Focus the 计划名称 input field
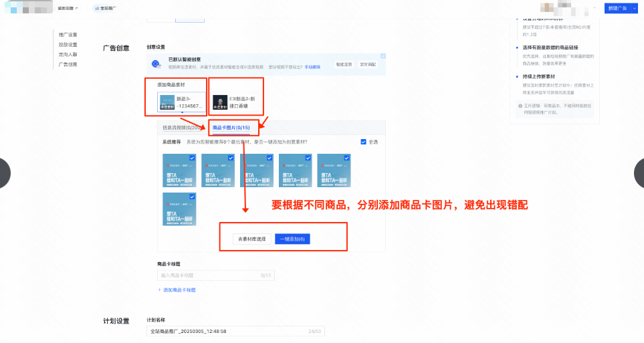 pyautogui.click(x=235, y=331)
